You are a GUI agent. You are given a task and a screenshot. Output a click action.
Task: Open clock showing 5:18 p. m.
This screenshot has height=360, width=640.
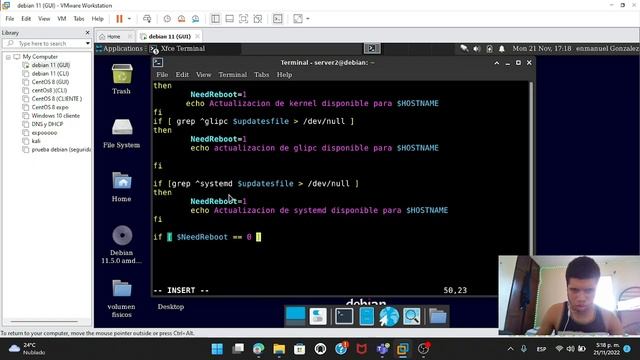607,349
